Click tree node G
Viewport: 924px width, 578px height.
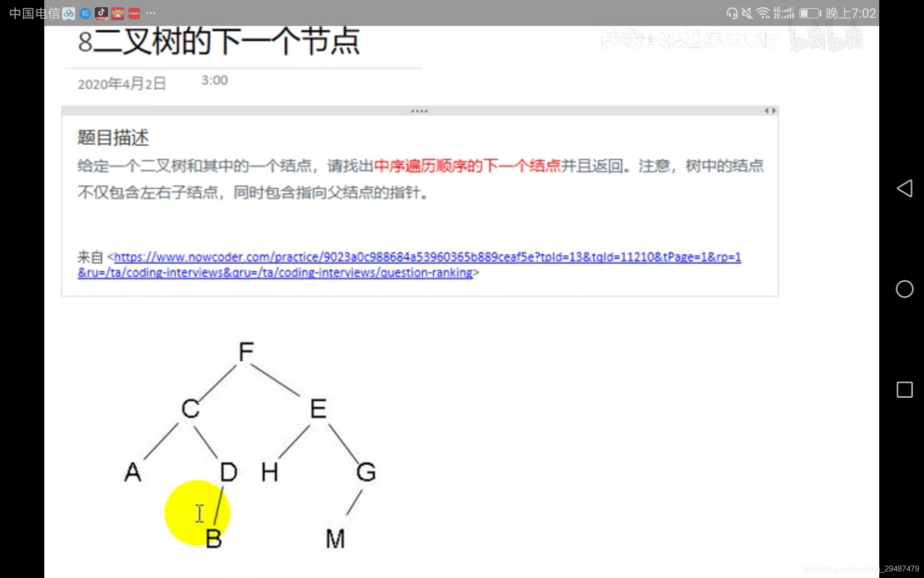[x=366, y=472]
